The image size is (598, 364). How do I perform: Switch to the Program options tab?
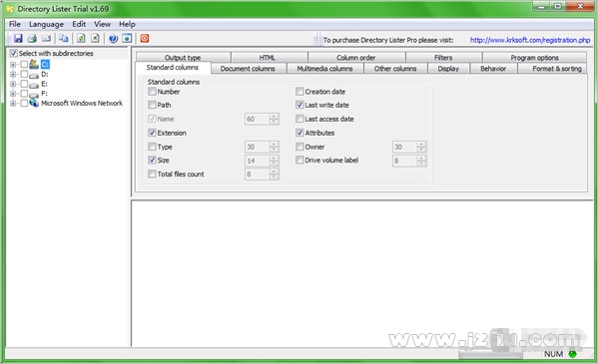534,57
